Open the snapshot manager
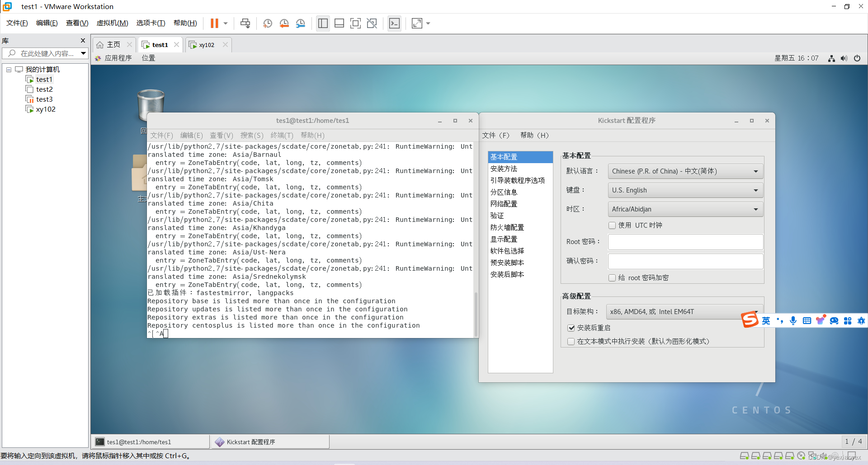The width and height of the screenshot is (868, 465). (x=300, y=23)
